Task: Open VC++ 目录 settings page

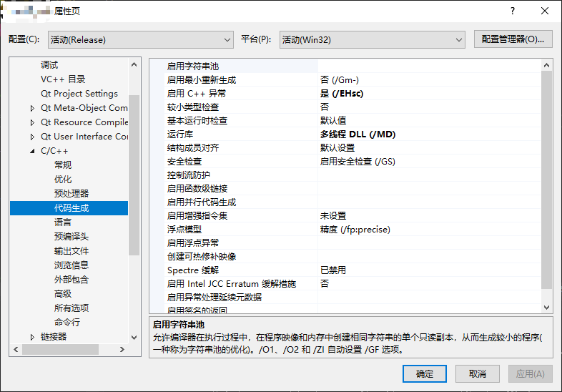Action: click(63, 79)
